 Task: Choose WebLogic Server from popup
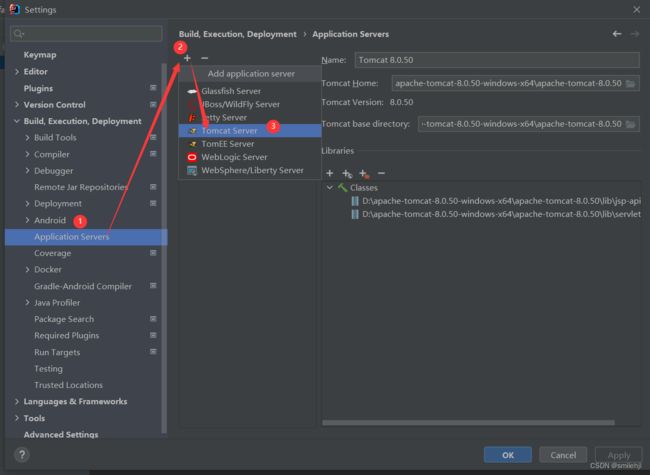coord(250,158)
